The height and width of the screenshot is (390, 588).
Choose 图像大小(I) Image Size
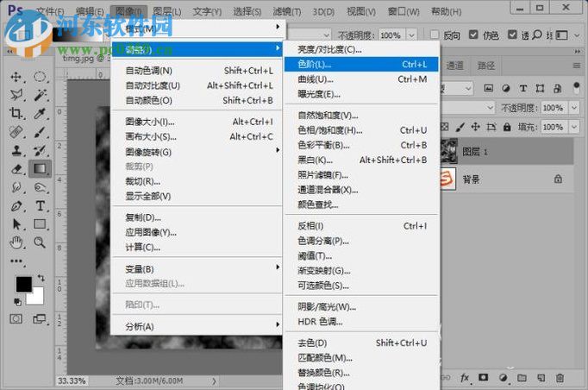point(197,122)
